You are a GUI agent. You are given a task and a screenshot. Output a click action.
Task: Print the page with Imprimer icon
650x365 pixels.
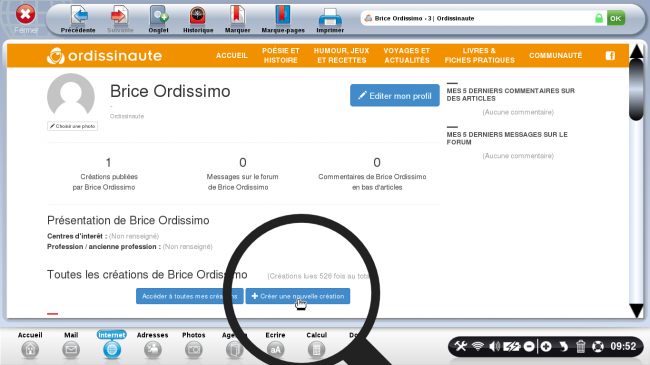point(330,17)
